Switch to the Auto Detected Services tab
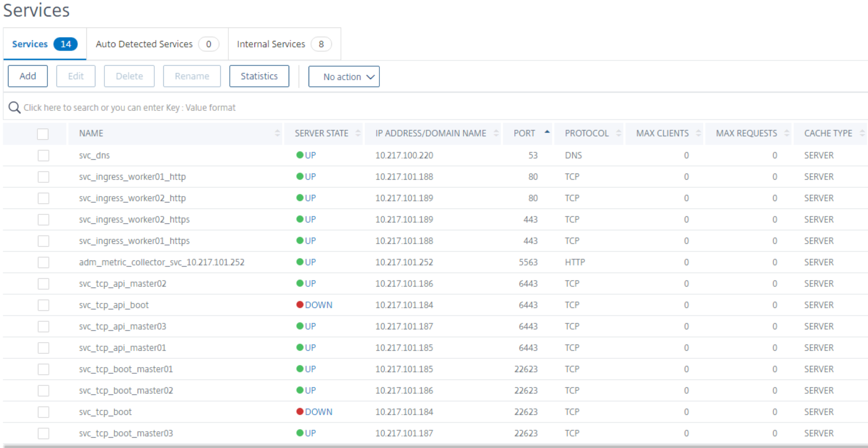Screen dimensions: 868x448 pyautogui.click(x=157, y=44)
